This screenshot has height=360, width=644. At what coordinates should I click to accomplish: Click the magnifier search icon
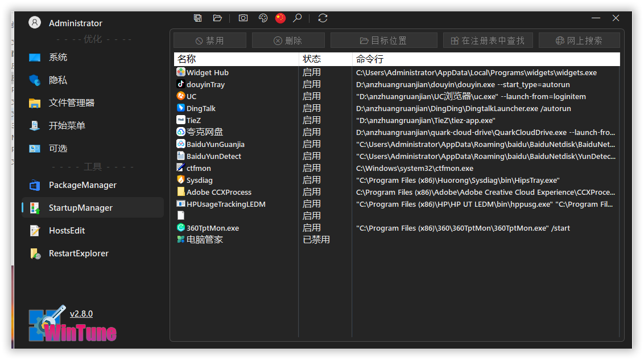297,18
